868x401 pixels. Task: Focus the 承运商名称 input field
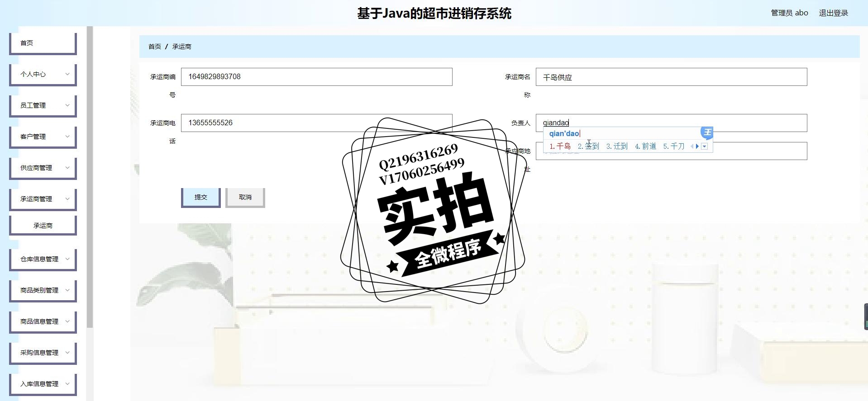(x=672, y=77)
